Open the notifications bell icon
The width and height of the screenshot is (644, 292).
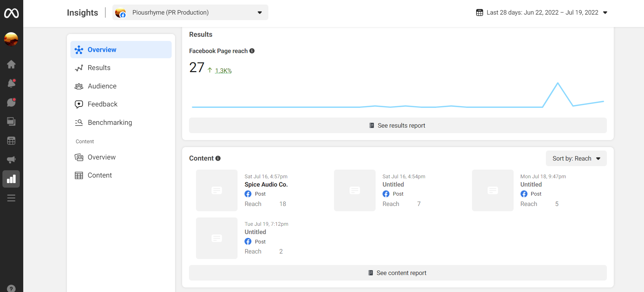pyautogui.click(x=11, y=83)
